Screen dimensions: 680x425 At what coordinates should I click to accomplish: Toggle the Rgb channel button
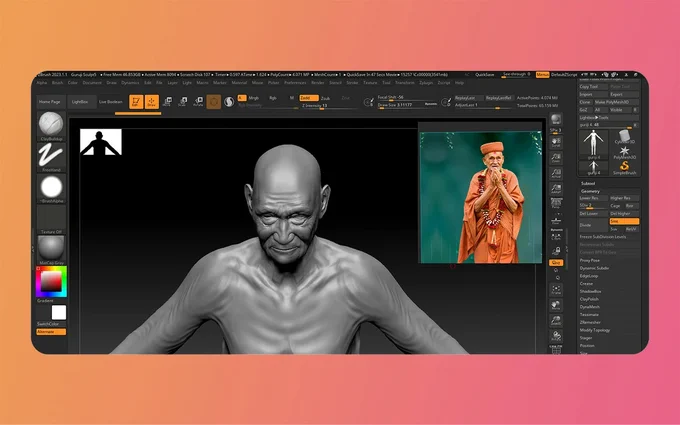point(273,98)
